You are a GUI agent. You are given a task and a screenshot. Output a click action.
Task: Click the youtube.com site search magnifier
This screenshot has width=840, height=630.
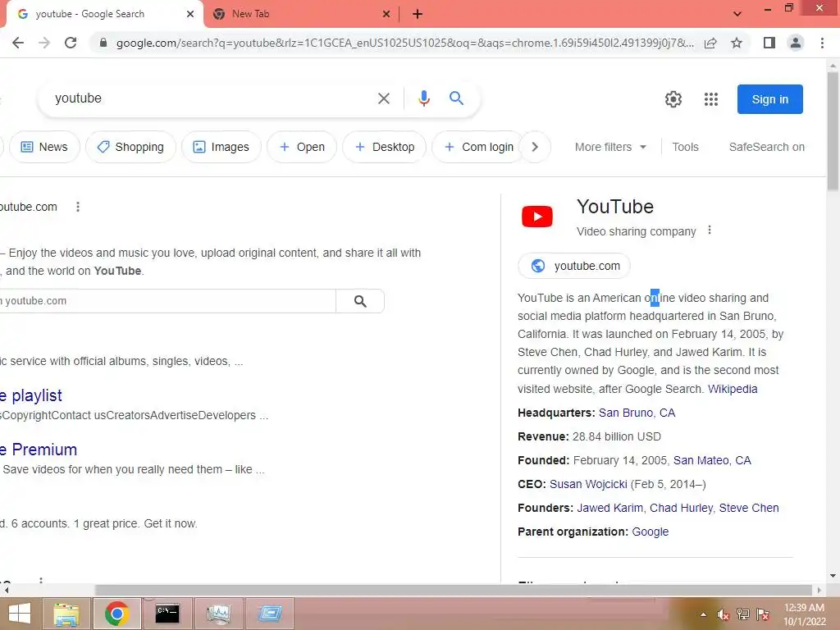[x=361, y=301]
